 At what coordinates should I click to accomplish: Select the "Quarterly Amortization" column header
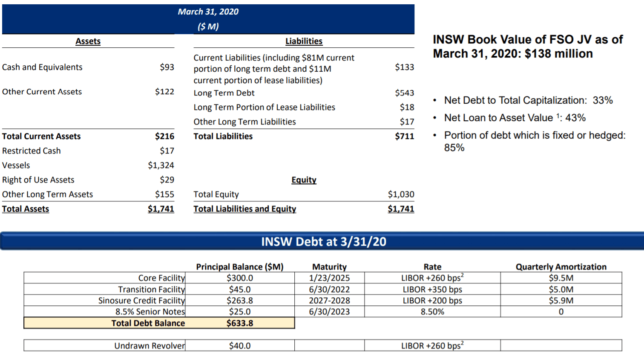(x=561, y=267)
